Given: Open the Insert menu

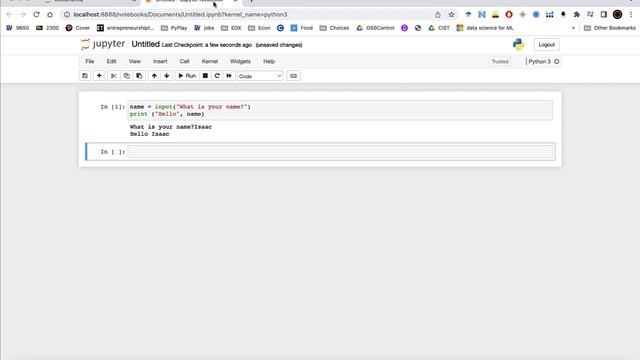Looking at the screenshot, I should point(160,61).
